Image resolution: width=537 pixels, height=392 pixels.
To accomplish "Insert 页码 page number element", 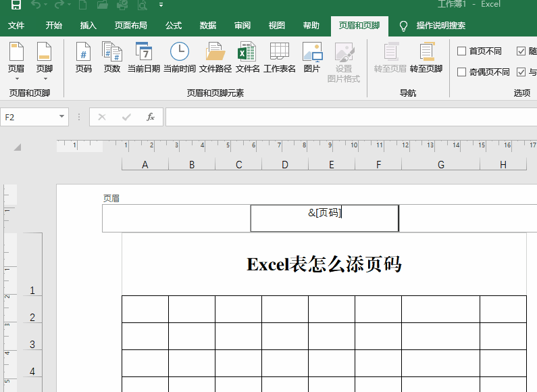I will tap(84, 57).
